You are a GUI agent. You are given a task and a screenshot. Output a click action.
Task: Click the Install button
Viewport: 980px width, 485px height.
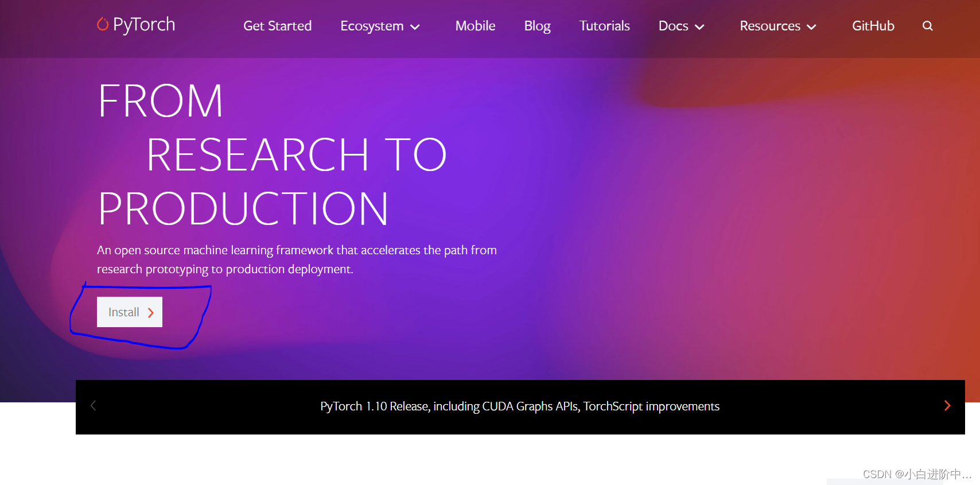coord(130,312)
